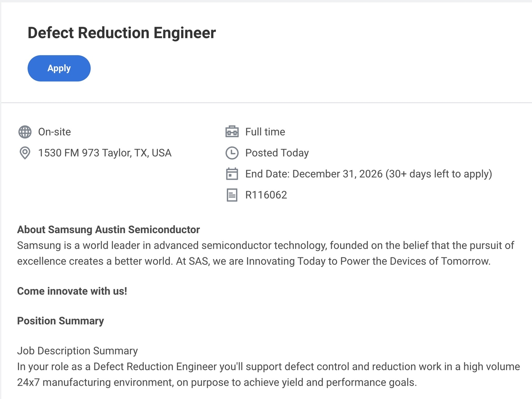Click the requisition document icon beside R116062
532x399 pixels.
[x=232, y=195]
